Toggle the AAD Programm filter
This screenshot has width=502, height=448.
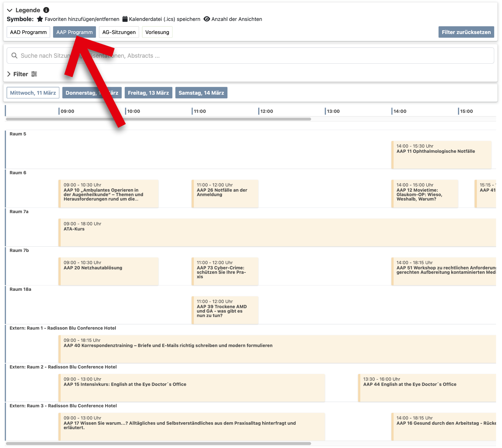tap(28, 32)
